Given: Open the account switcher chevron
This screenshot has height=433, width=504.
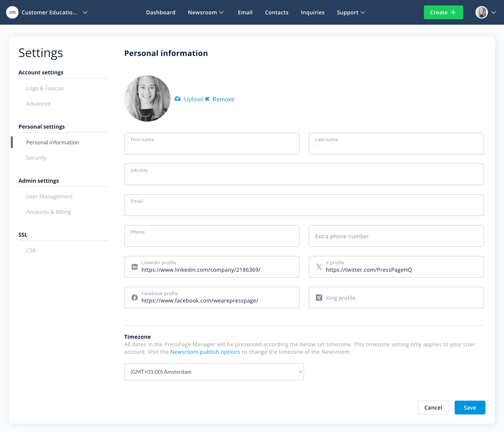Looking at the screenshot, I should [85, 12].
